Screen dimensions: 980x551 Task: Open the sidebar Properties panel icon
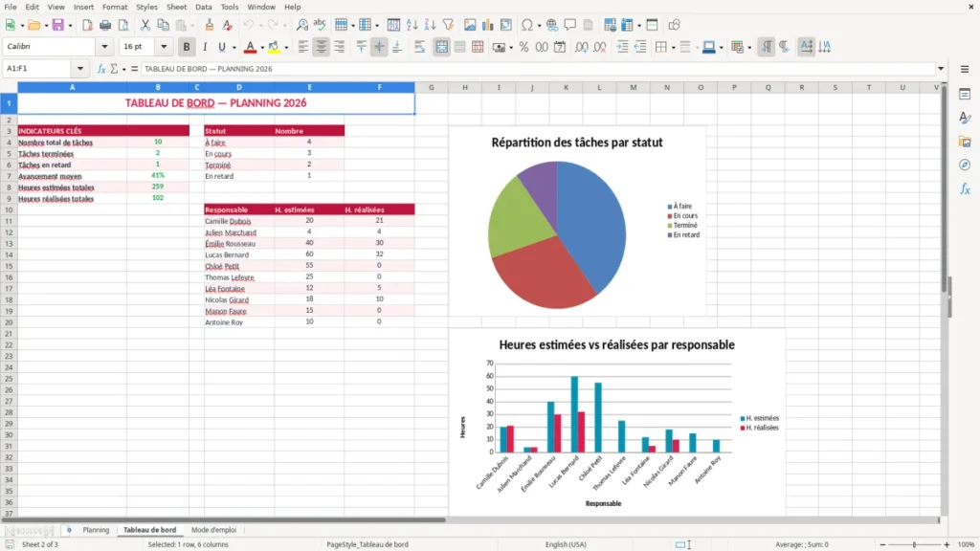(965, 95)
